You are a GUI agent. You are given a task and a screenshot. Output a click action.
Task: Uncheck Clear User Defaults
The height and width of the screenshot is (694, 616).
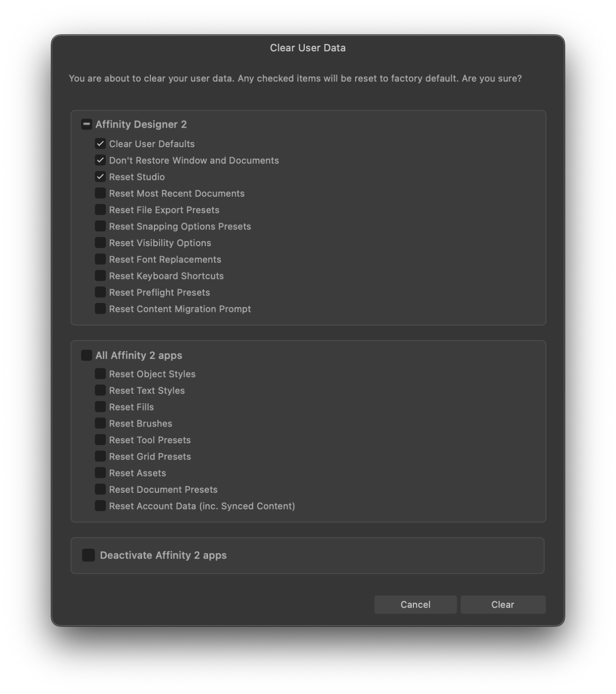click(100, 143)
